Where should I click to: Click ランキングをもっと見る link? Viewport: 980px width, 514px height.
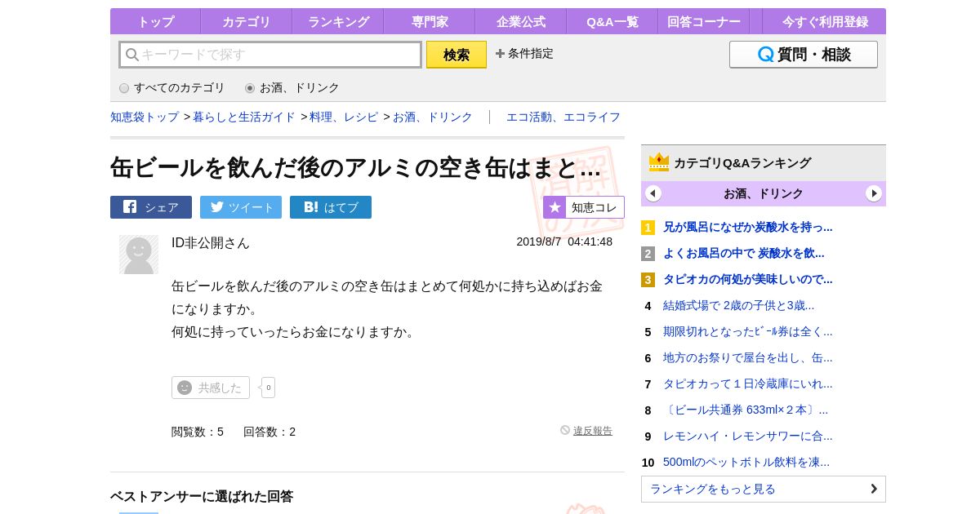click(764, 489)
